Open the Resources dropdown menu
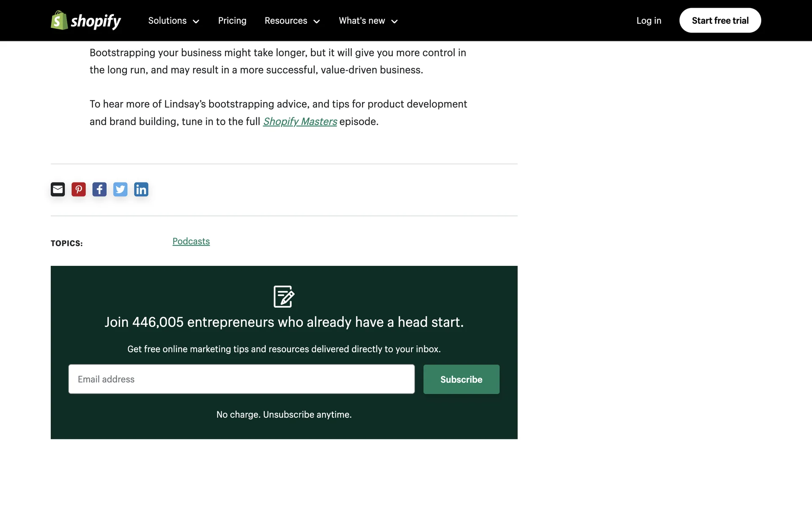Viewport: 812px width, 508px height. [x=292, y=21]
